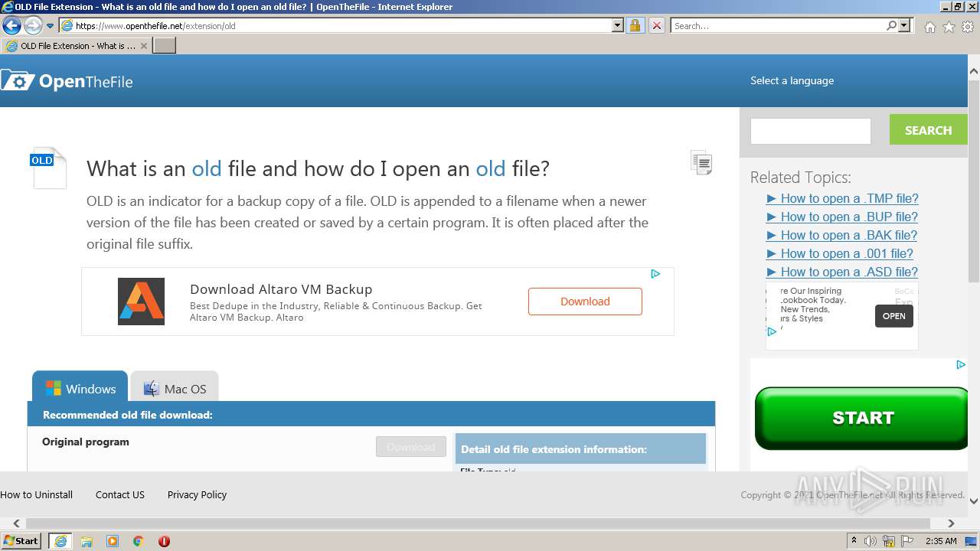The image size is (980, 551).
Task: Open the Privacy Policy link
Action: click(x=197, y=494)
